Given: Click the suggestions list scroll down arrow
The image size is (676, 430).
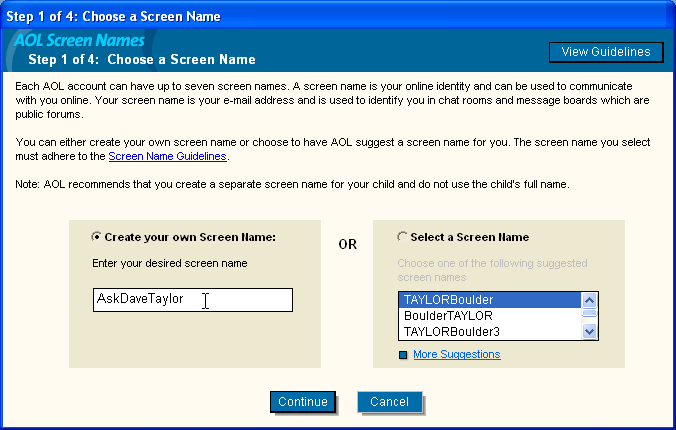Looking at the screenshot, I should (589, 331).
